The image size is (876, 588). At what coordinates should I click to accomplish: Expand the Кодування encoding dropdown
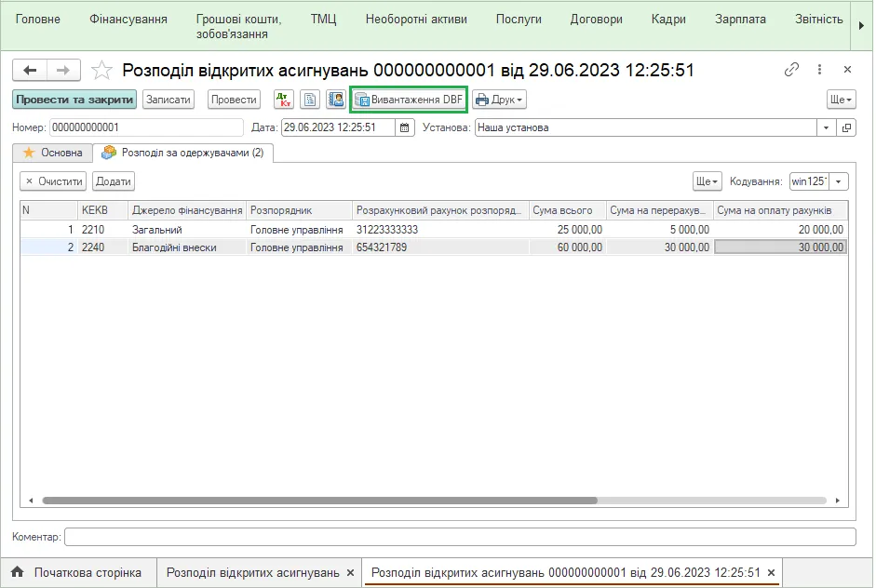[838, 181]
